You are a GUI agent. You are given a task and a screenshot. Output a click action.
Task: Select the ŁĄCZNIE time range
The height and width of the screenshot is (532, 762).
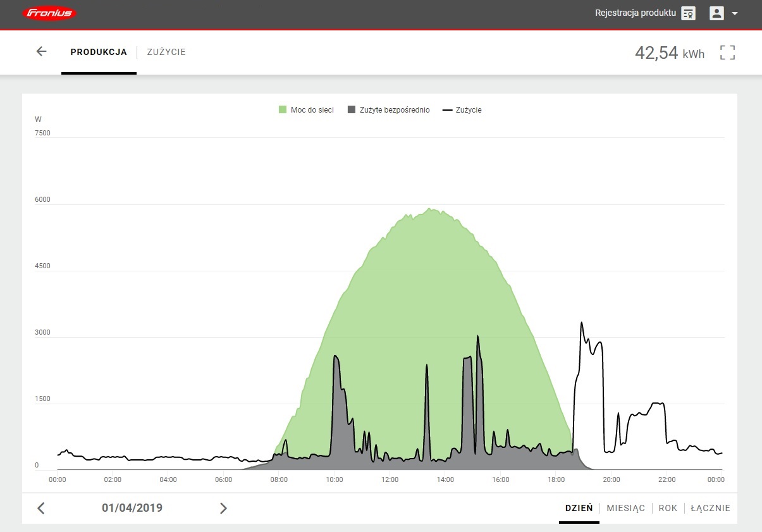click(x=710, y=508)
